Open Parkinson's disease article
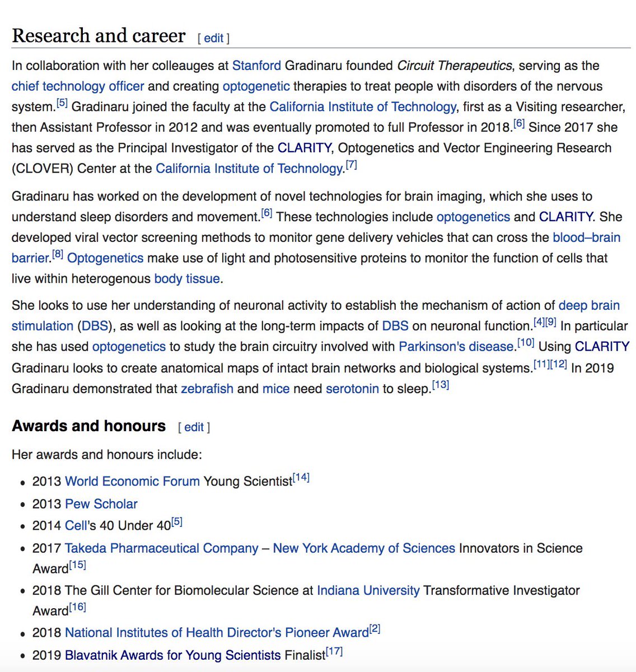 point(456,347)
